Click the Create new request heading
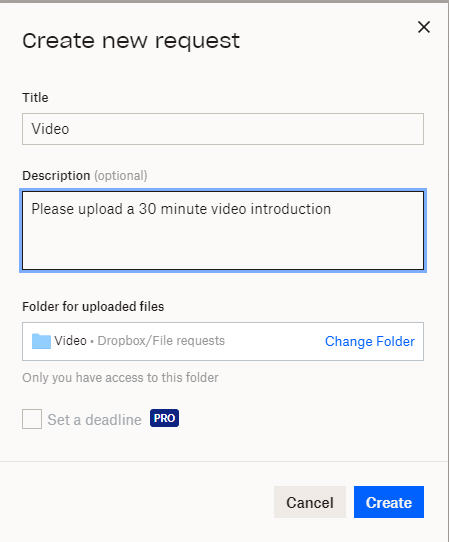 click(x=131, y=41)
